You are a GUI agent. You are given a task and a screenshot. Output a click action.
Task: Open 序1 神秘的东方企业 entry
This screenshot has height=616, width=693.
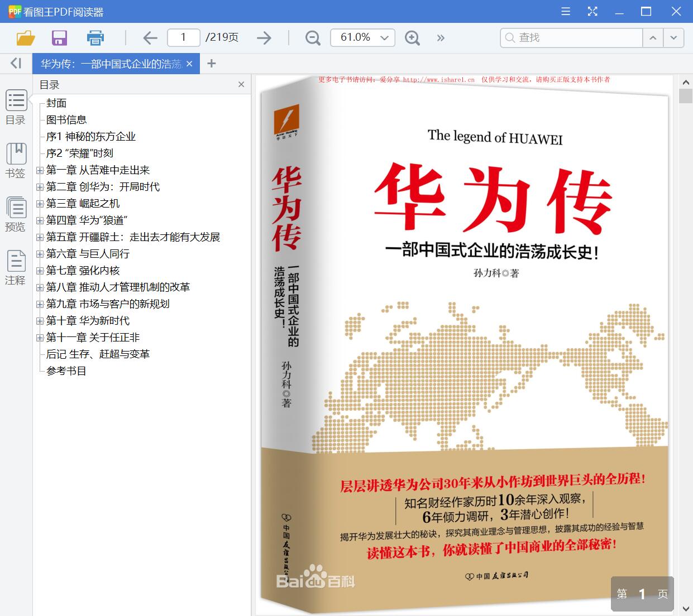tap(91, 137)
